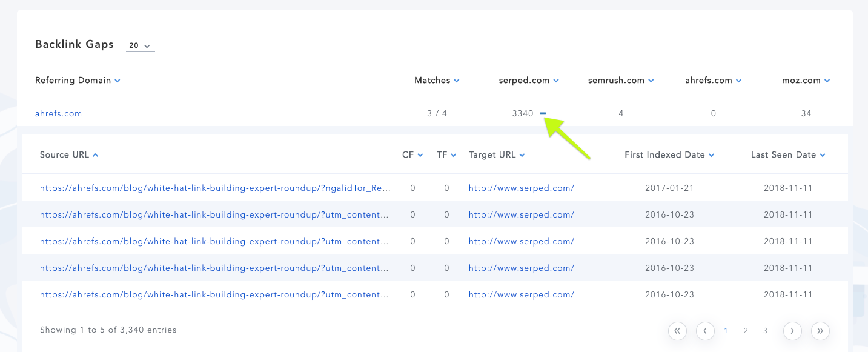
Task: Click the 'Backlink Gaps' heading
Action: coord(75,44)
